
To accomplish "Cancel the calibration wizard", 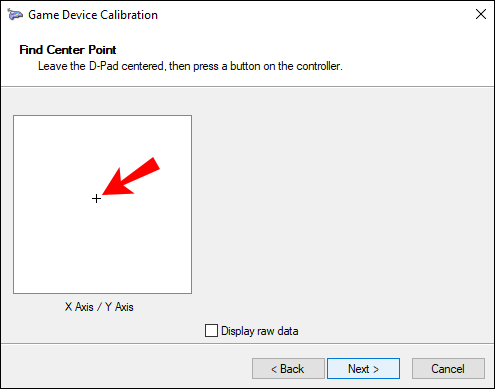I will click(x=448, y=369).
